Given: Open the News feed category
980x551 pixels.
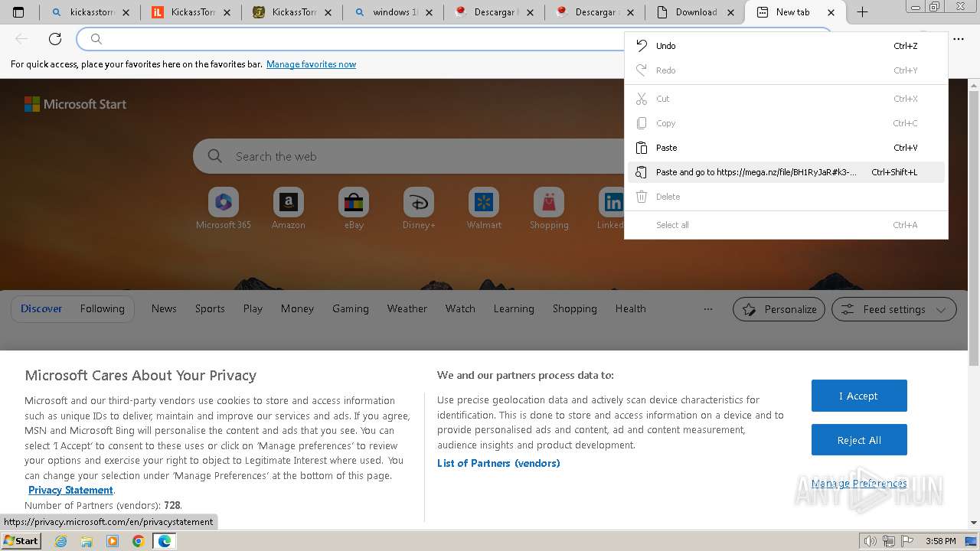Looking at the screenshot, I should (x=164, y=309).
